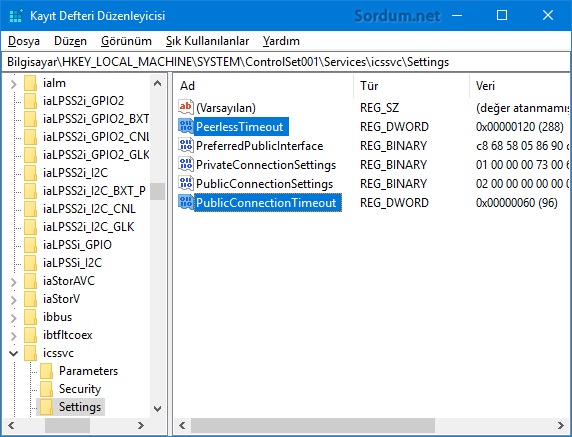This screenshot has height=437, width=572.
Task: Select the (Varsayılan) value name
Action: (226, 108)
